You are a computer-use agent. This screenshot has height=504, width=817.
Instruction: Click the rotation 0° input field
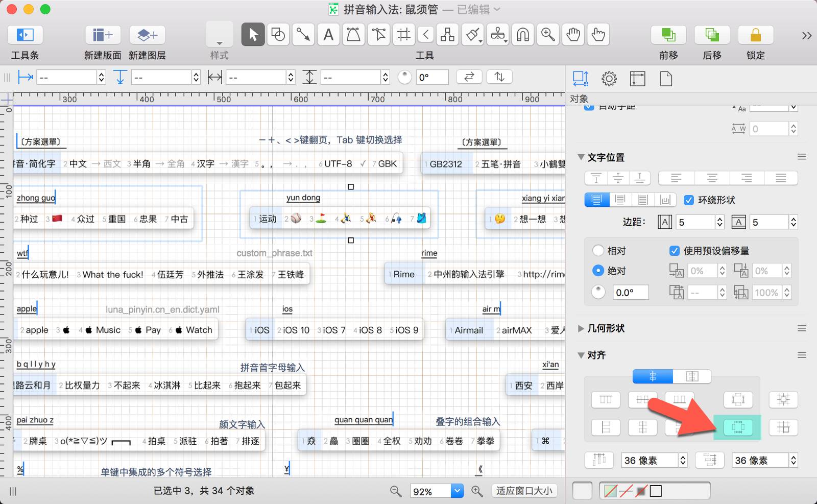click(x=432, y=77)
